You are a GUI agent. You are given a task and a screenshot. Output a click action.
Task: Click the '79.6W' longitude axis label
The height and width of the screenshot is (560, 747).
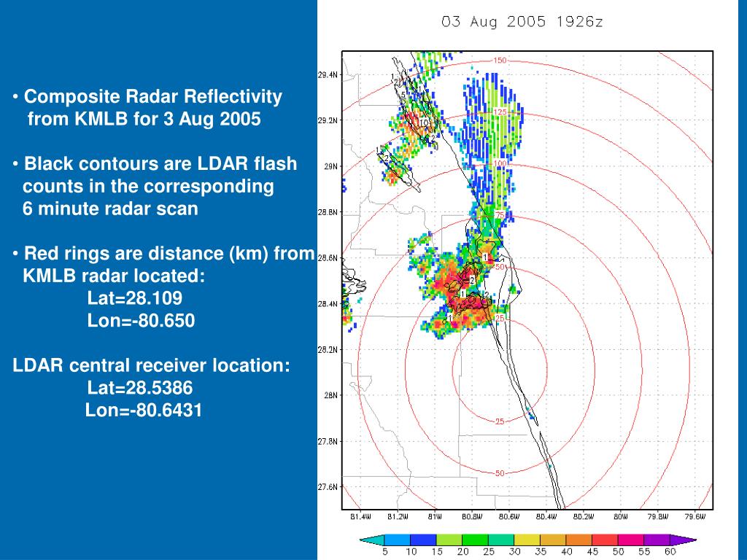point(695,517)
